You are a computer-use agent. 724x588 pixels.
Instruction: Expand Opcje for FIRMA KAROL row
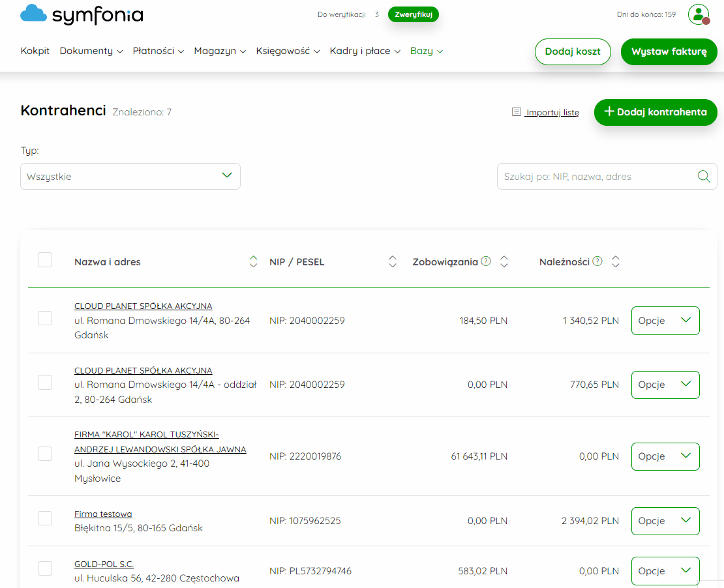coord(665,456)
